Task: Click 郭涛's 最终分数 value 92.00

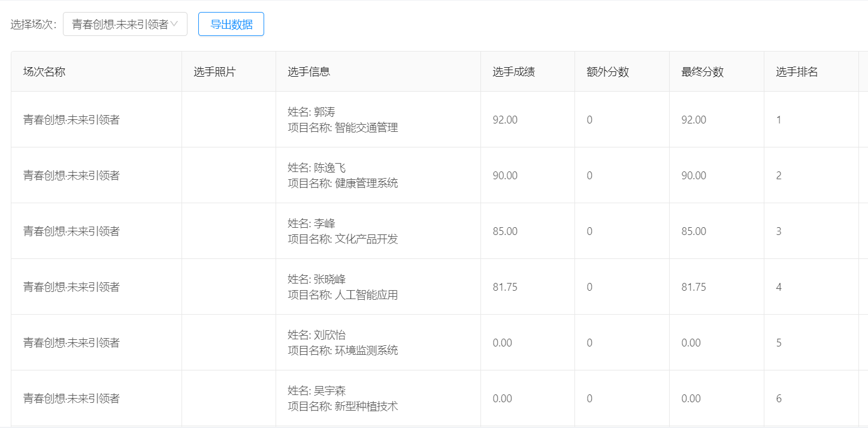Action: (x=694, y=120)
